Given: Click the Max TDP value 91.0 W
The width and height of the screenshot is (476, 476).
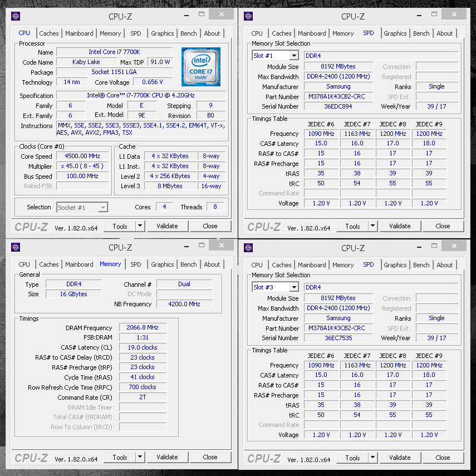Looking at the screenshot, I should coord(160,62).
